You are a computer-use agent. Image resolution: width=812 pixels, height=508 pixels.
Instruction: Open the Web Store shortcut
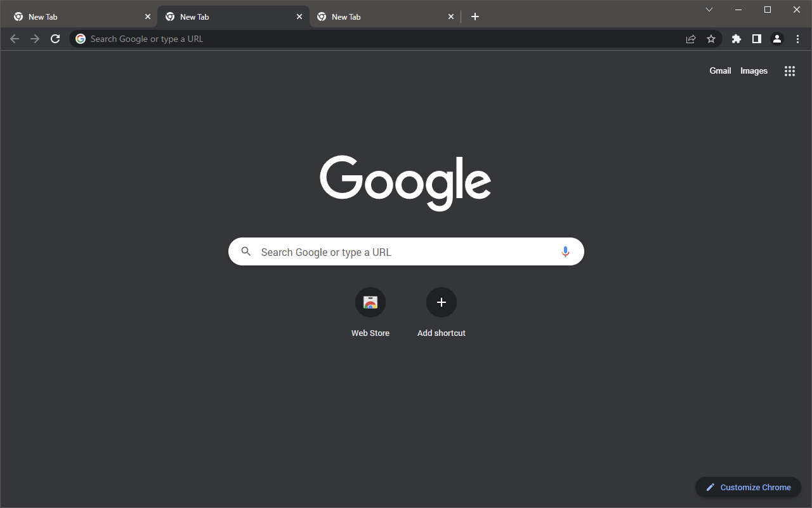coord(370,312)
